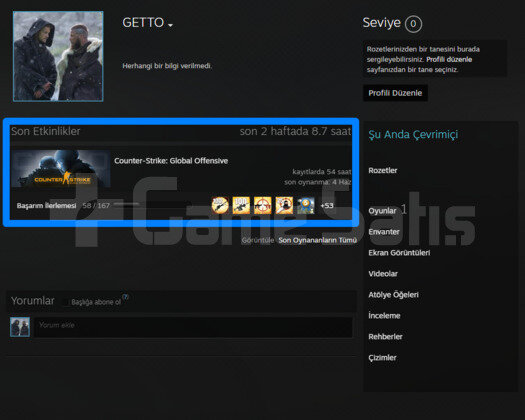Show the +53 more achievements
525x420 pixels.
pos(327,206)
